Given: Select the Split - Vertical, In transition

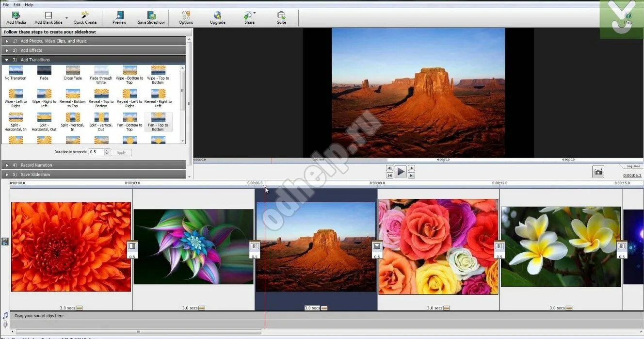Looking at the screenshot, I should click(x=73, y=122).
